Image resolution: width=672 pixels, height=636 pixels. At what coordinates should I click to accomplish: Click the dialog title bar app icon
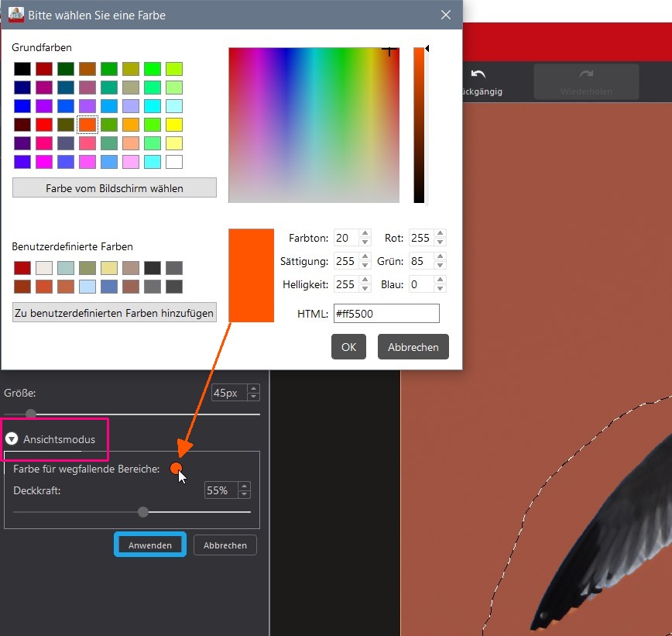16,14
